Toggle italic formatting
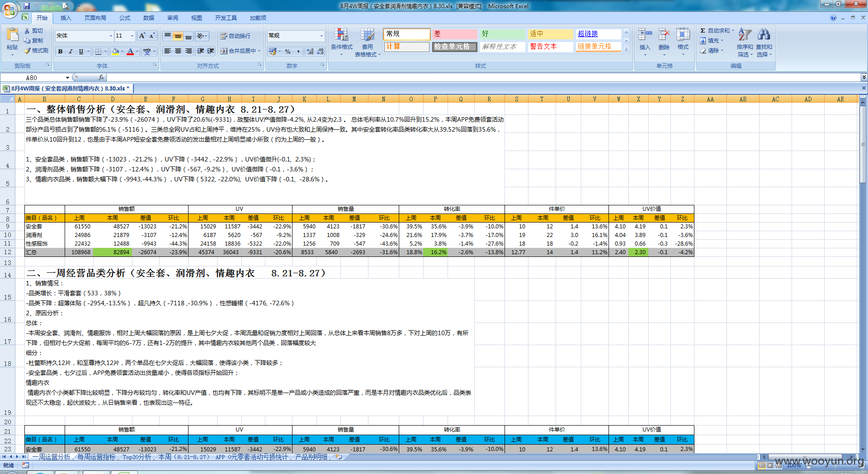This screenshot has height=474, width=868. (x=71, y=52)
